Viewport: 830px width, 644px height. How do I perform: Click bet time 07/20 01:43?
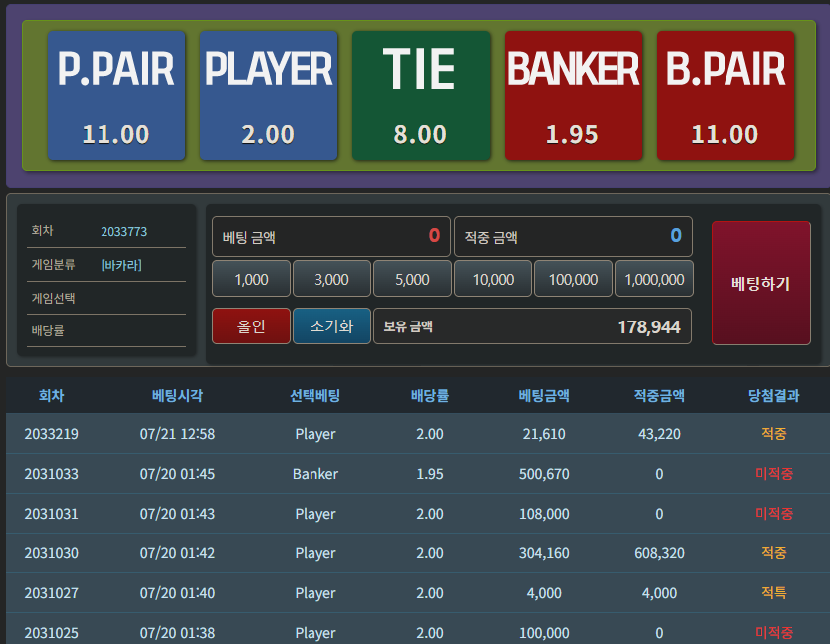(x=177, y=514)
